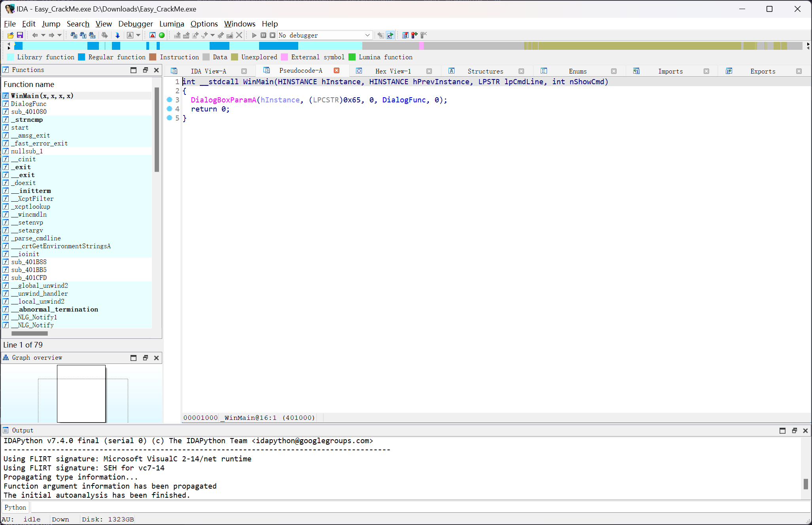Close the Pseudocode-A tab
Viewport: 812px width, 525px height.
pos(337,70)
